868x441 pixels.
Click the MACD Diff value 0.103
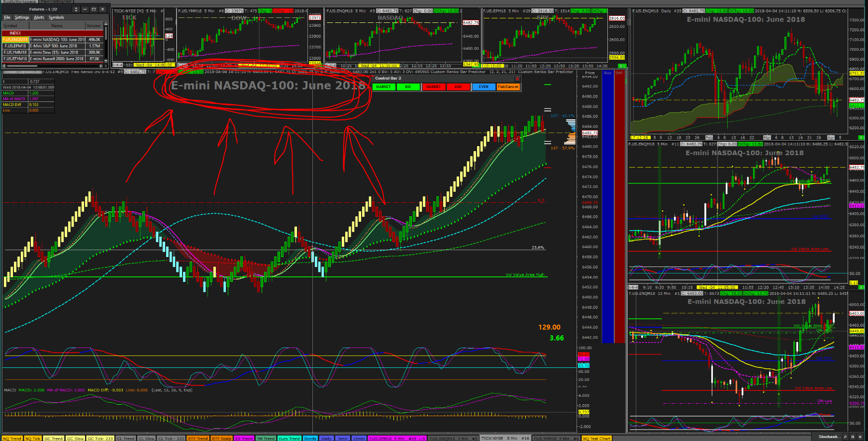(x=34, y=105)
